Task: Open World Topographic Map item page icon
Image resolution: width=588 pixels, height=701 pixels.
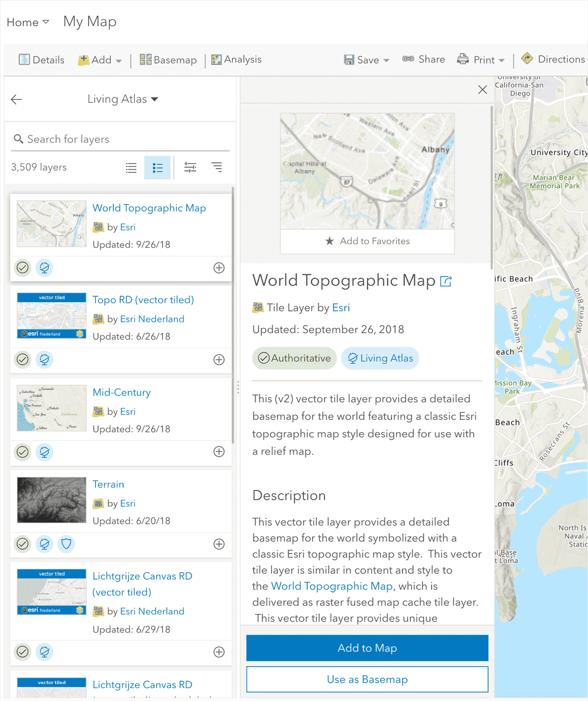Action: point(446,281)
